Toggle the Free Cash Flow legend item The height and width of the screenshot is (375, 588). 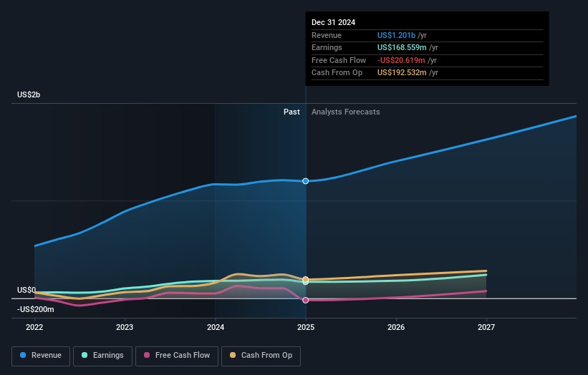click(177, 356)
